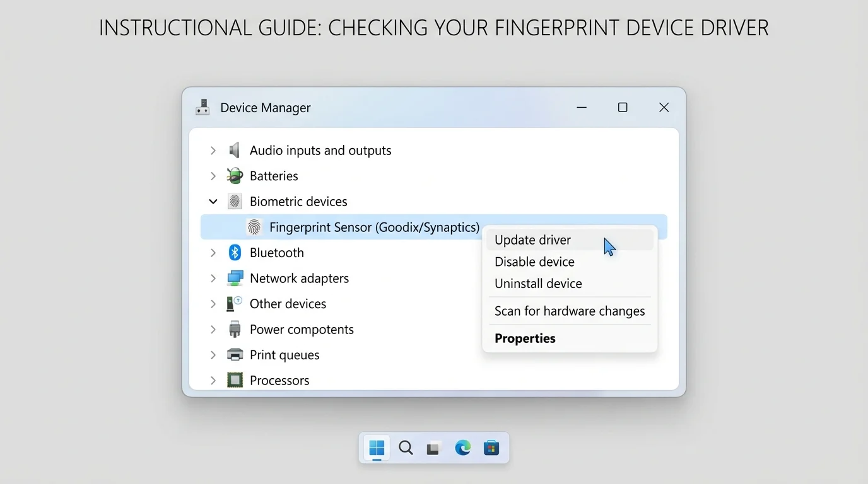Open Task View on the taskbar
Image resolution: width=868 pixels, height=484 pixels.
coord(433,449)
